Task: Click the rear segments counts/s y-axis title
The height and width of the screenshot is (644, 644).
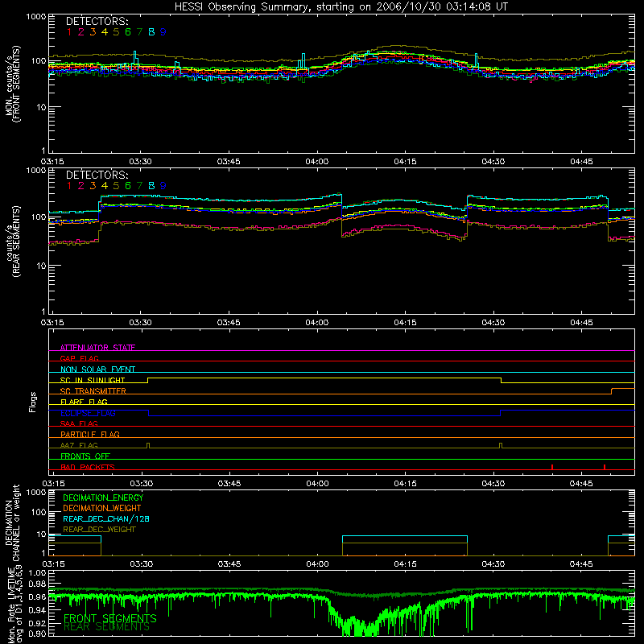Action: tap(13, 242)
